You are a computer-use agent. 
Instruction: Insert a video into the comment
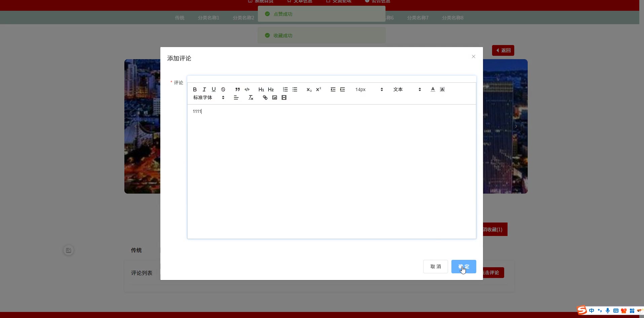pyautogui.click(x=284, y=97)
